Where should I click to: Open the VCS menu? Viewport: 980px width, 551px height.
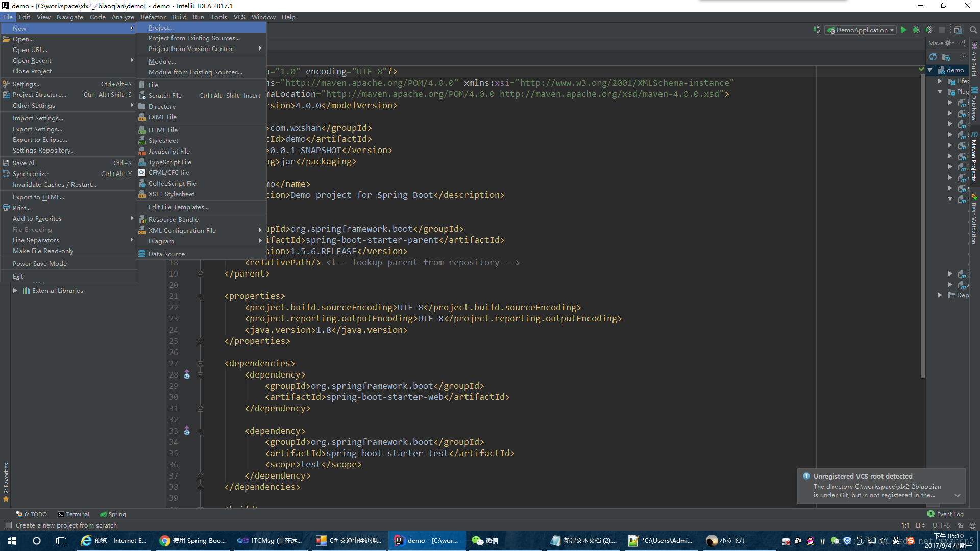pos(239,17)
